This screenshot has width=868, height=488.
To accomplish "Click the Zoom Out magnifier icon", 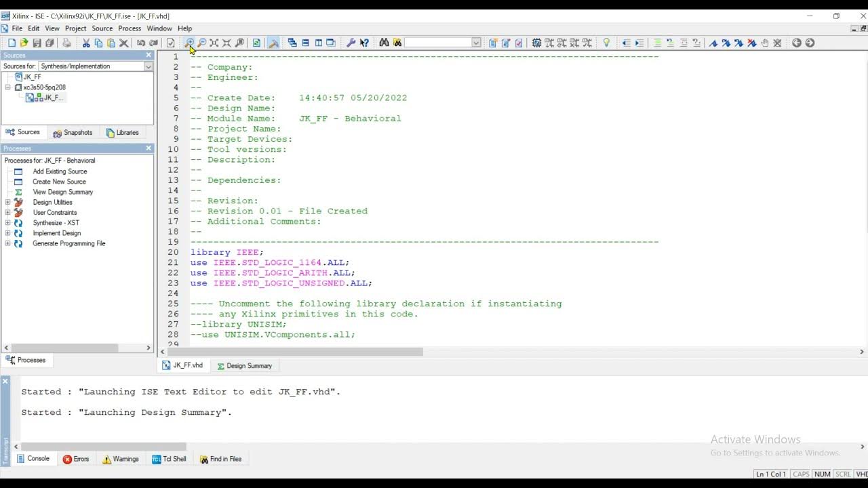I will 202,43.
